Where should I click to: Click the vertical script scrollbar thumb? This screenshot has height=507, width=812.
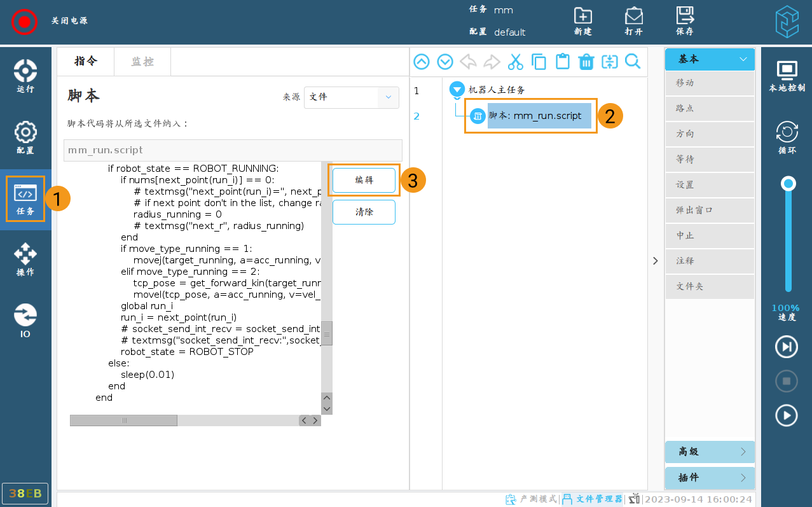(x=327, y=333)
